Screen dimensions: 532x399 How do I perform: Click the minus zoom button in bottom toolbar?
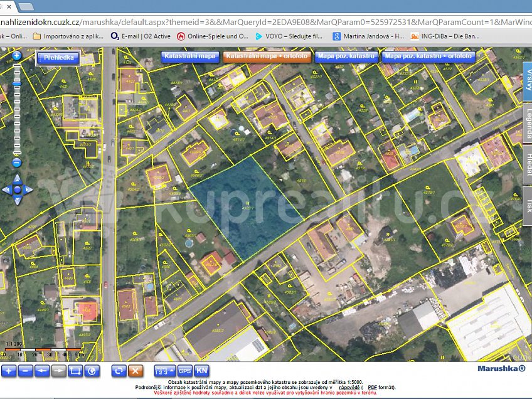coord(26,371)
